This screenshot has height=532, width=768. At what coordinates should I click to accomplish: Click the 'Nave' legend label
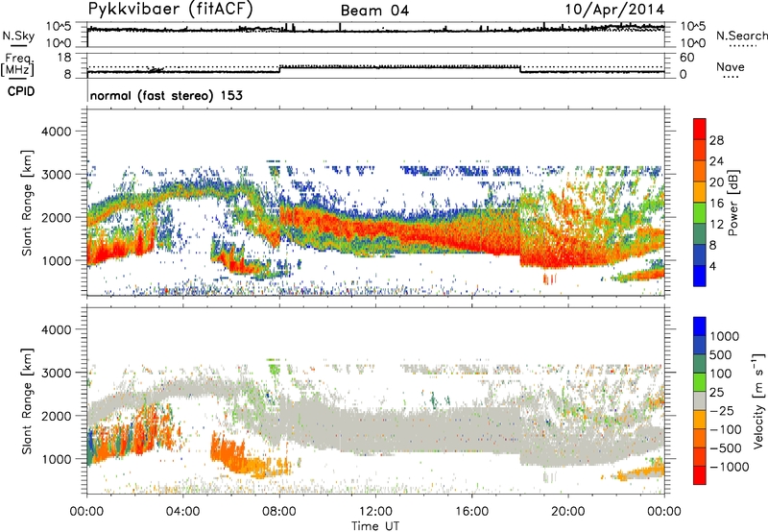coord(731,66)
